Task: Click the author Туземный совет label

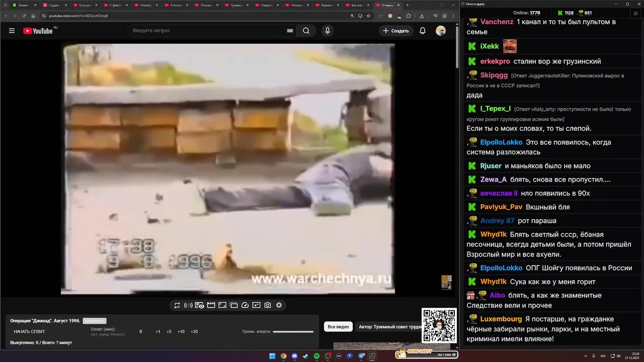Action: click(390, 327)
